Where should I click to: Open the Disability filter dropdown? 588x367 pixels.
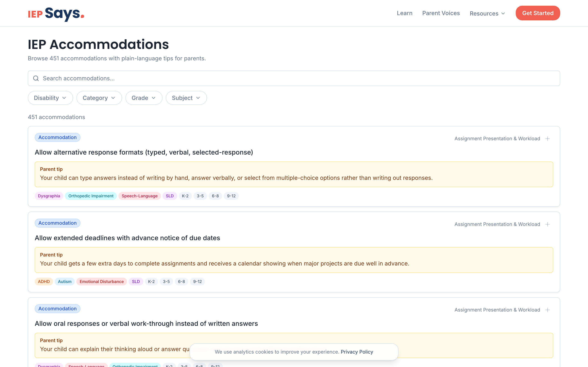[50, 98]
